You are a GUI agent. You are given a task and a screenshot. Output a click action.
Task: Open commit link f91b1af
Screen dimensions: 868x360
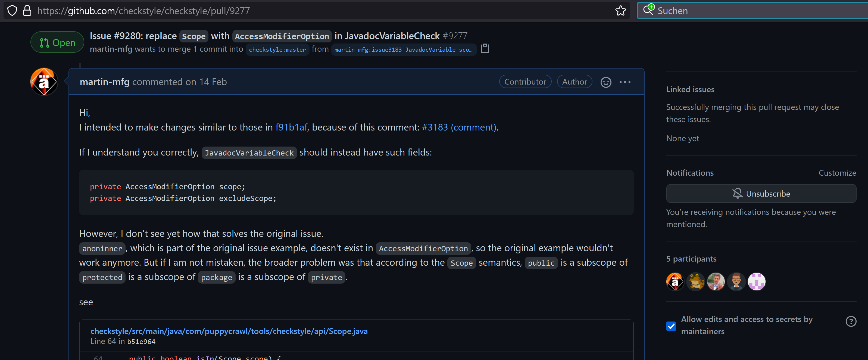(291, 128)
